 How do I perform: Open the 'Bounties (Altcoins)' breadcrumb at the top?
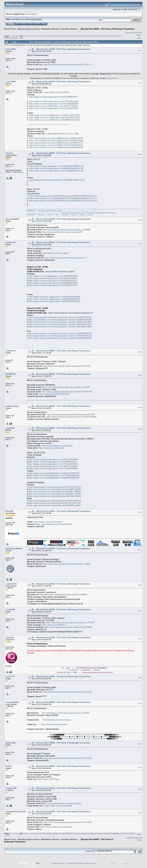coord(69,29)
